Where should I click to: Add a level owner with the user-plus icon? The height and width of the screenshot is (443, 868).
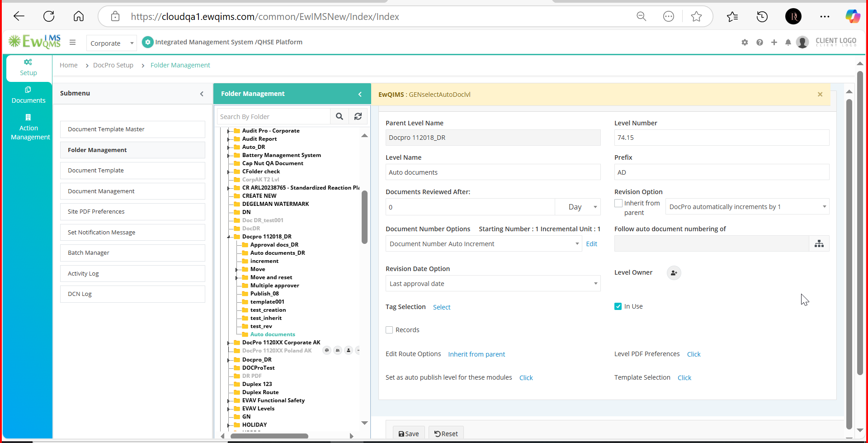click(x=674, y=273)
